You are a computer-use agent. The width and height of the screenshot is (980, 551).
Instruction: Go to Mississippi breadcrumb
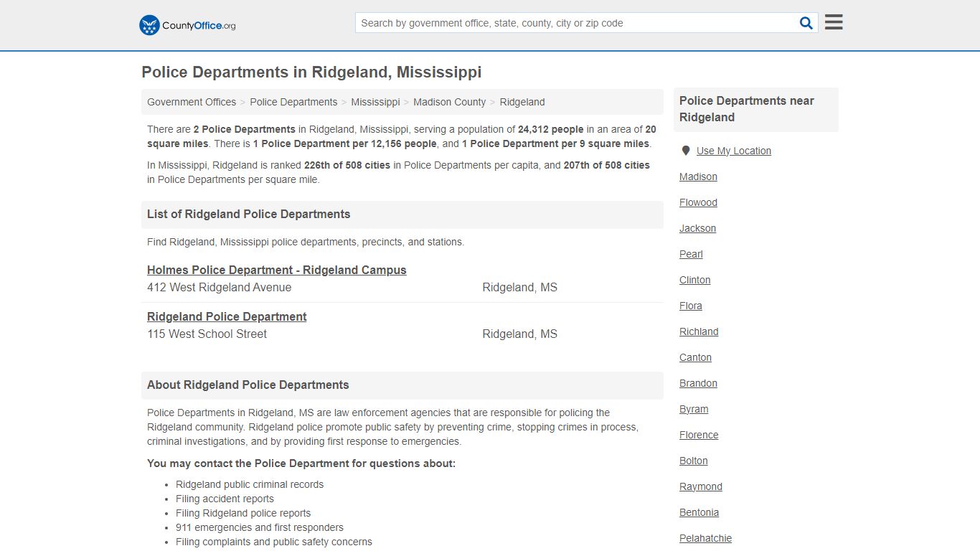(x=375, y=102)
